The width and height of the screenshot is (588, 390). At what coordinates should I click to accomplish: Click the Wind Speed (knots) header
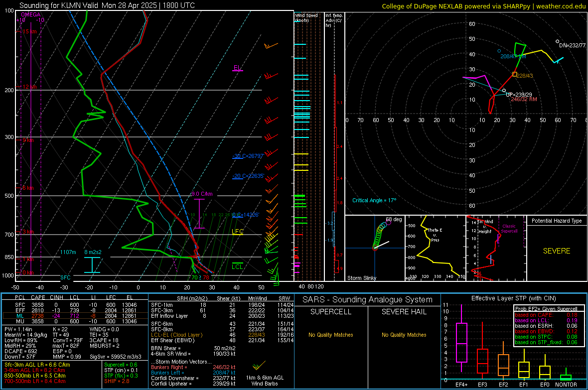[x=306, y=17]
